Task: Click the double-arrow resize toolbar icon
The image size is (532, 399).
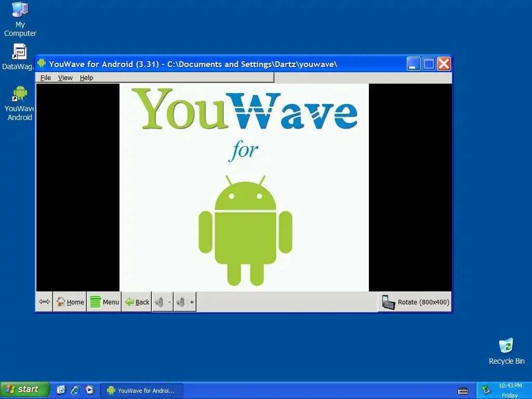Action: (x=44, y=302)
